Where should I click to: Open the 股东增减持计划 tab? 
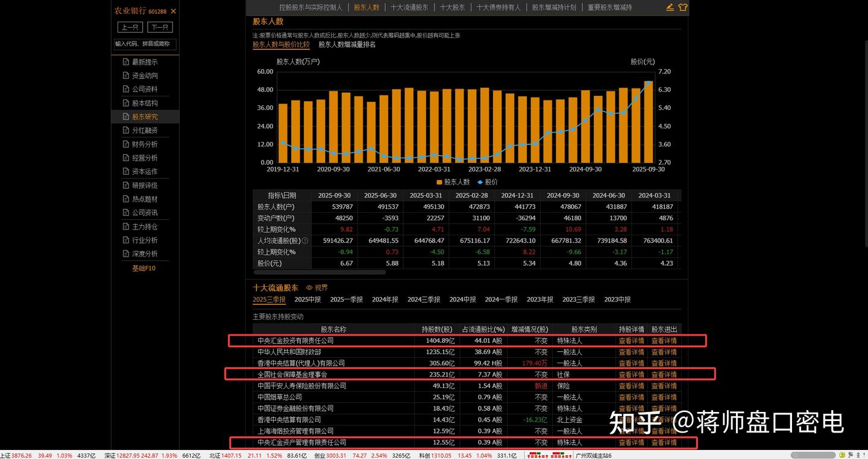click(554, 8)
